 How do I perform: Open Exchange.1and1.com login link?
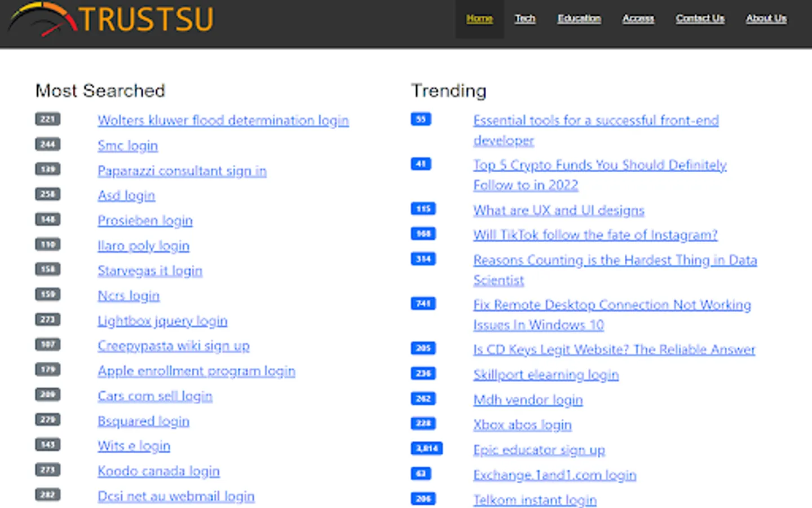click(x=555, y=475)
